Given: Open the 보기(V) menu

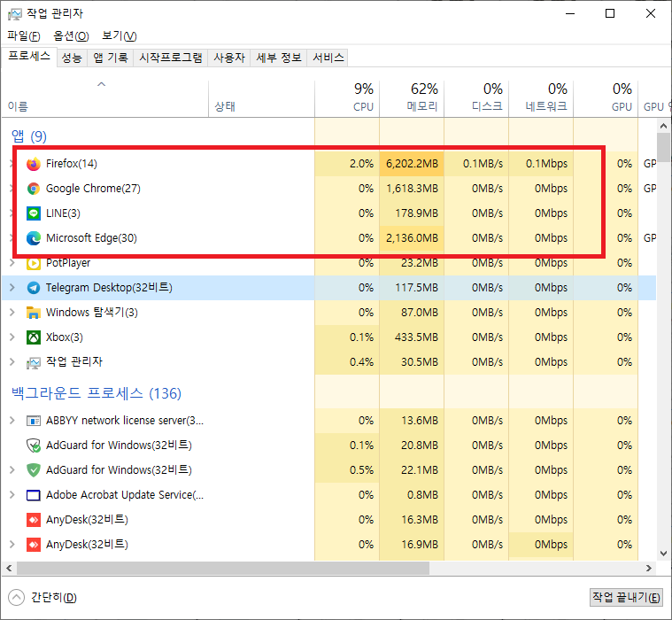Looking at the screenshot, I should (120, 36).
